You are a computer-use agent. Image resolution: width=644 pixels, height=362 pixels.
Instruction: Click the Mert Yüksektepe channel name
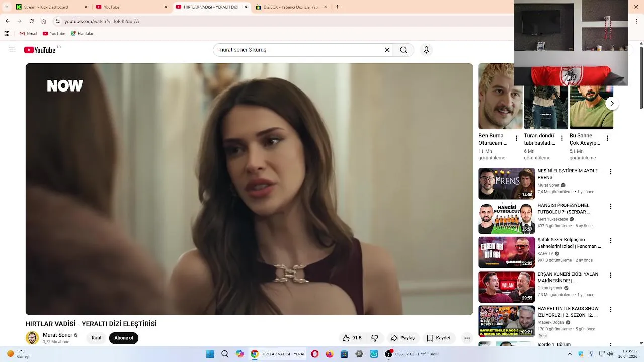coord(552,219)
